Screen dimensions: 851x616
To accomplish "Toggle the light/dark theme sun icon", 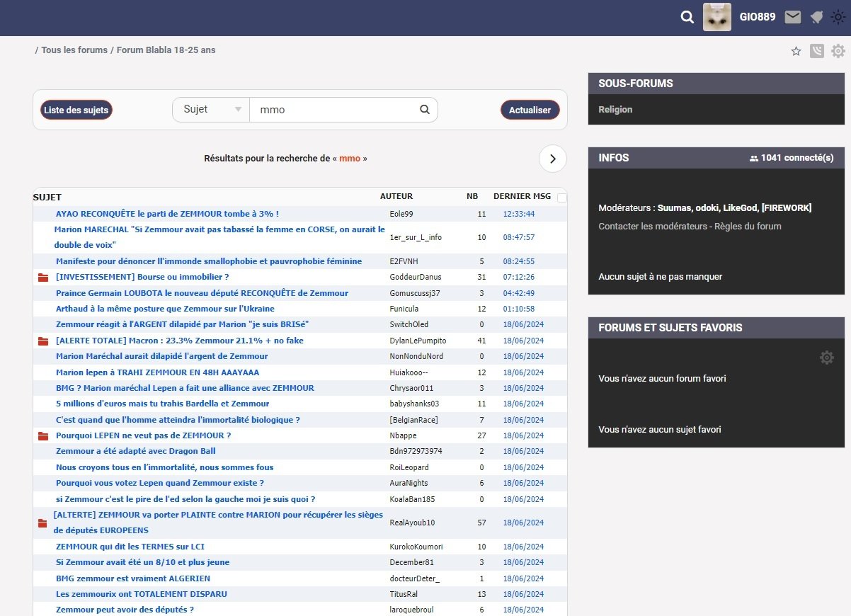I will tap(838, 17).
